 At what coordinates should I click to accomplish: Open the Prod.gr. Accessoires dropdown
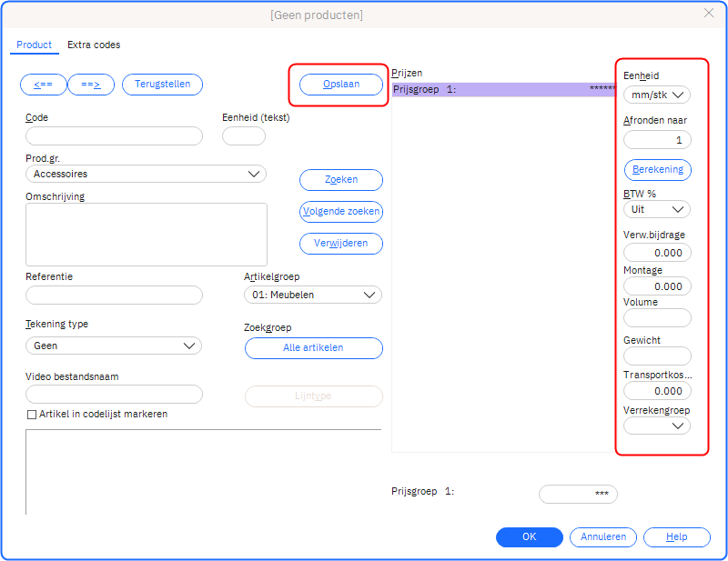146,174
